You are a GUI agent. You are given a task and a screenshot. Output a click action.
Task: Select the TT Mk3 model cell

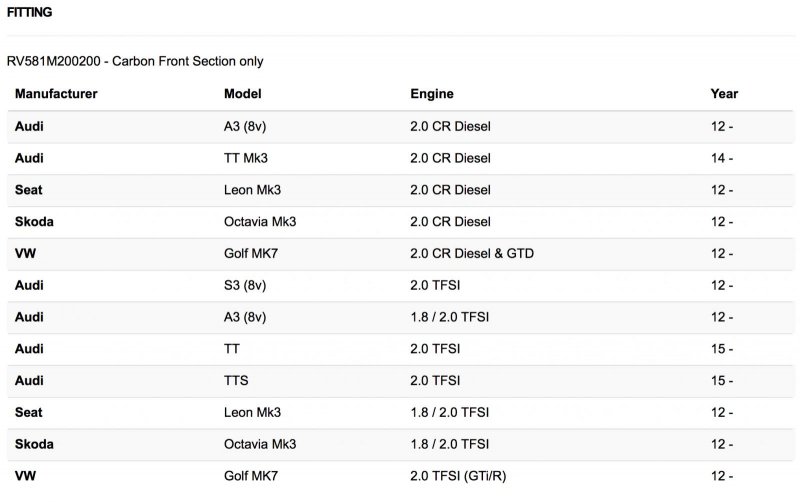(x=246, y=158)
